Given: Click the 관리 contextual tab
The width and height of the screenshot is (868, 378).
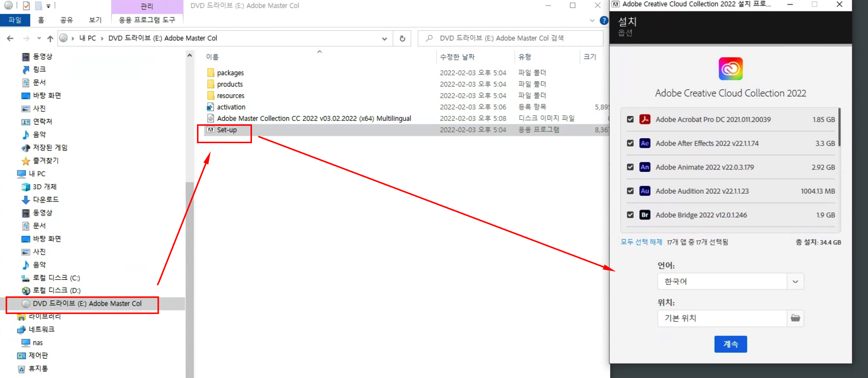Looking at the screenshot, I should point(147,6).
